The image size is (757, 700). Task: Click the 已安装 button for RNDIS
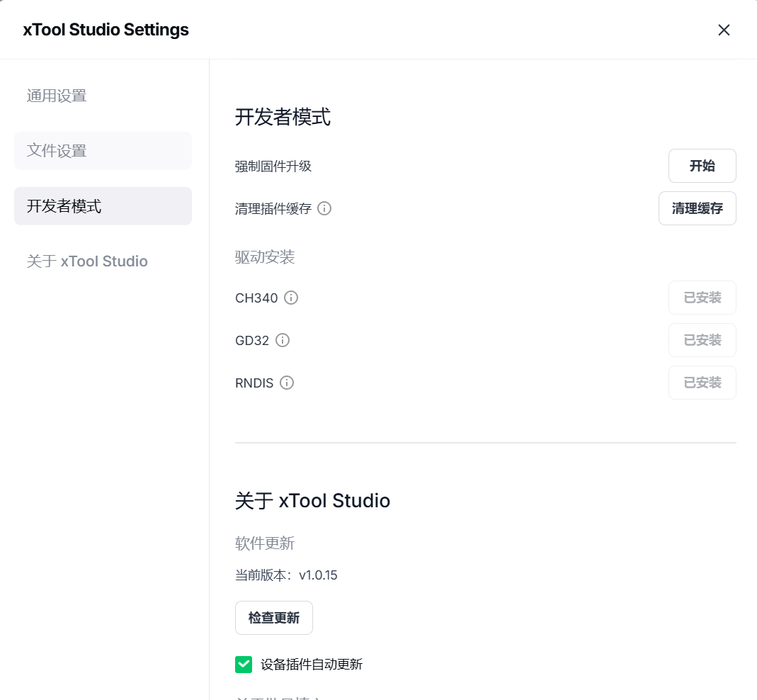(x=702, y=383)
